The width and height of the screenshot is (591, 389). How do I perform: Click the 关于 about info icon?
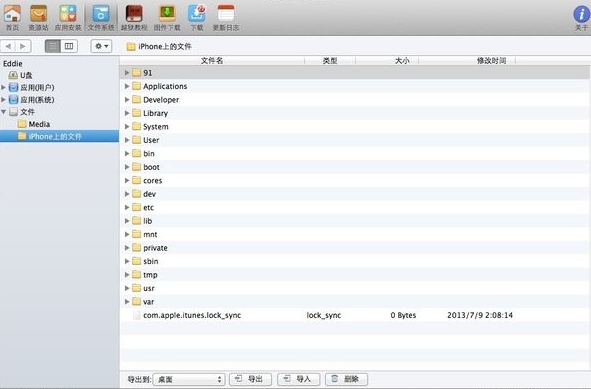(x=581, y=18)
